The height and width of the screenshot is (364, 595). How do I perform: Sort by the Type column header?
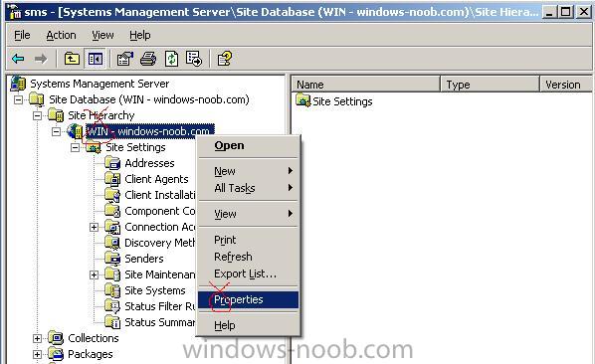(490, 85)
